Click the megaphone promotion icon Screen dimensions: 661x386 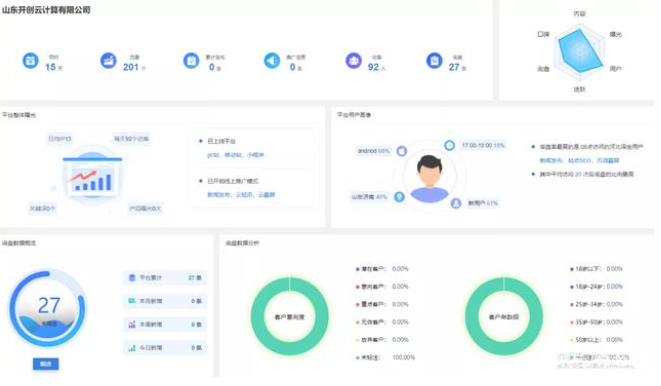[272, 61]
